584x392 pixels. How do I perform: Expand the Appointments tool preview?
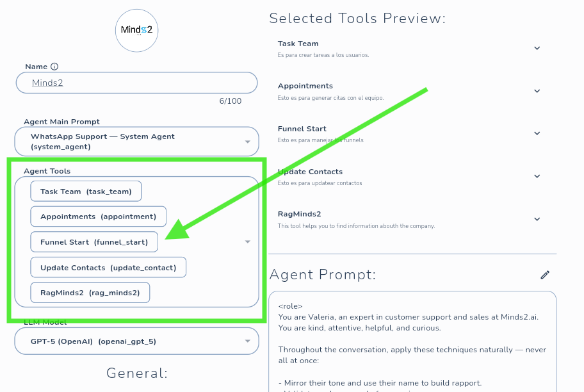tap(537, 91)
